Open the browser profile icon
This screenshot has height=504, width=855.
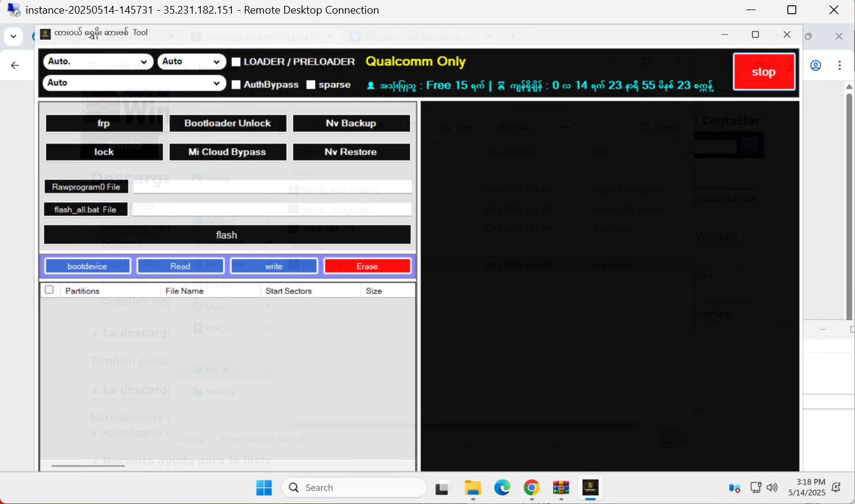[x=816, y=65]
